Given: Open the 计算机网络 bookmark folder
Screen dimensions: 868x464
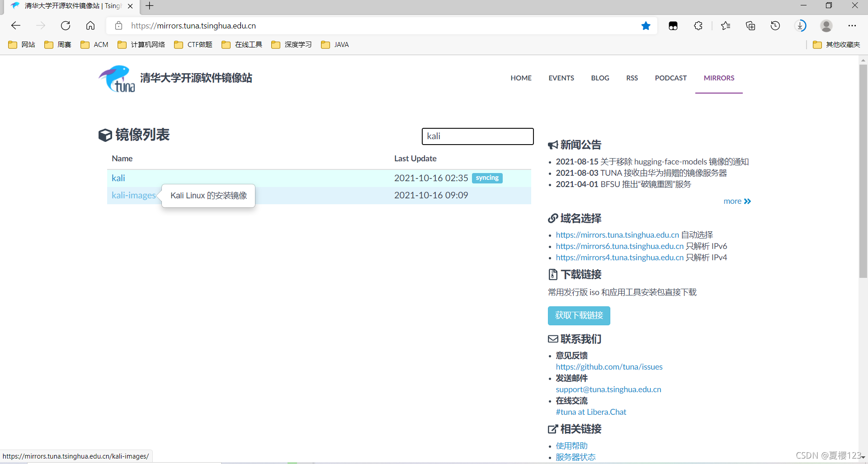Looking at the screenshot, I should tap(141, 45).
